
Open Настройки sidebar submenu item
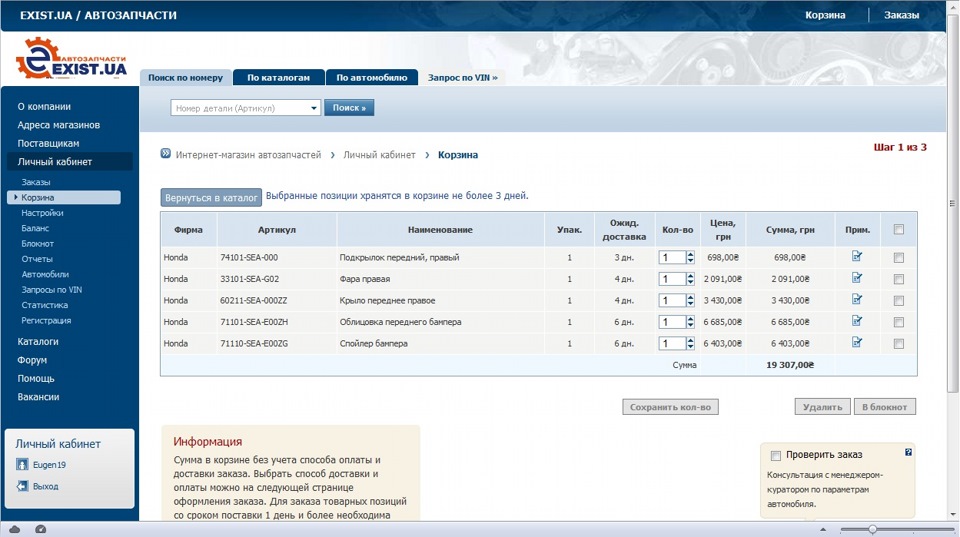pyautogui.click(x=42, y=213)
